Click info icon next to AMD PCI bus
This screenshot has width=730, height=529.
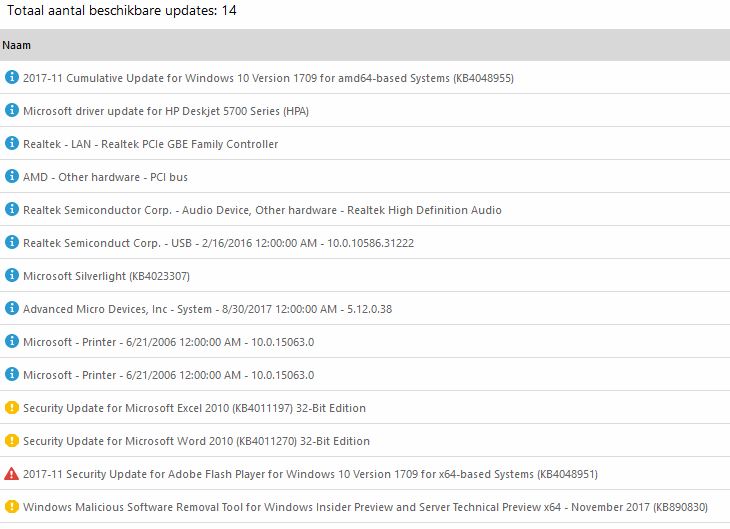coord(12,177)
